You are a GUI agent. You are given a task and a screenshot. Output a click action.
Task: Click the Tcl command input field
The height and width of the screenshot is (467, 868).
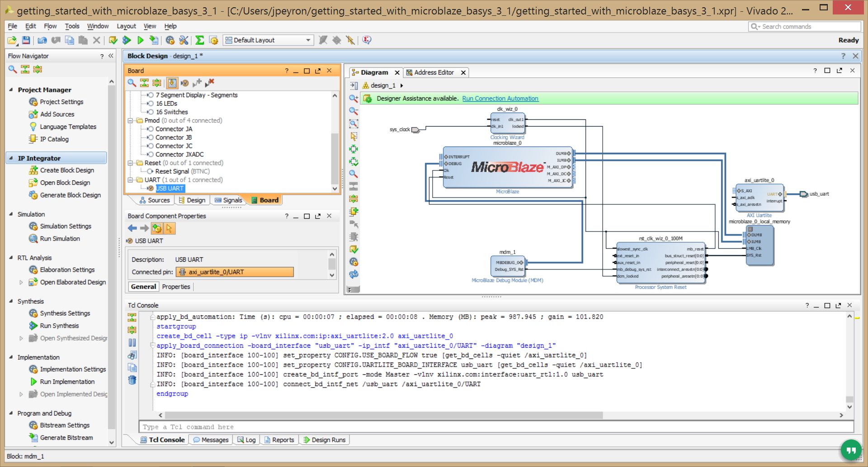tap(496, 427)
